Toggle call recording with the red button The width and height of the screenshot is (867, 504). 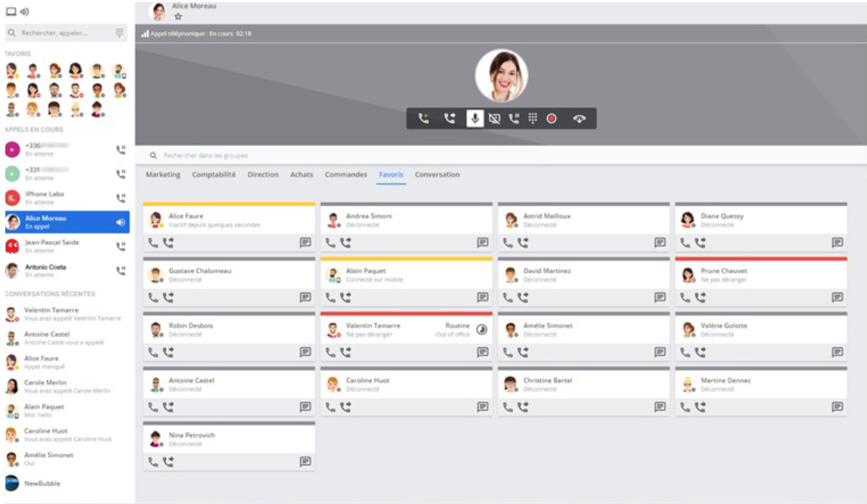coord(552,119)
